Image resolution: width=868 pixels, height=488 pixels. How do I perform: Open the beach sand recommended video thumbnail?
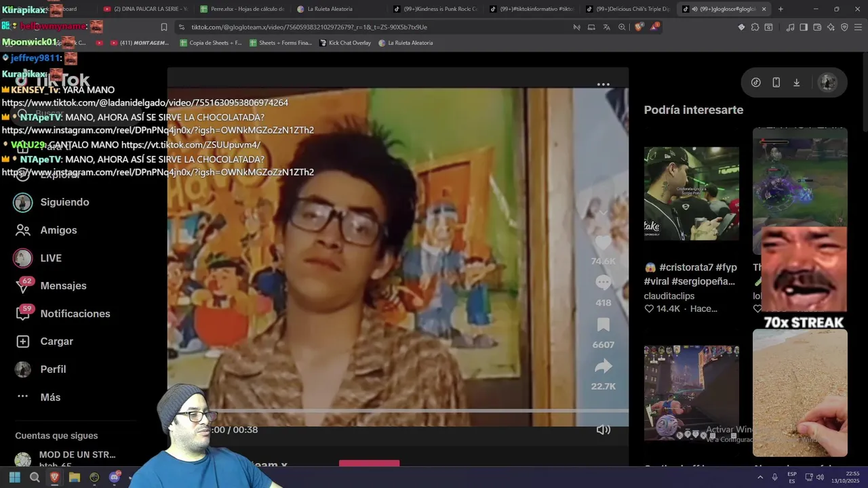[800, 393]
